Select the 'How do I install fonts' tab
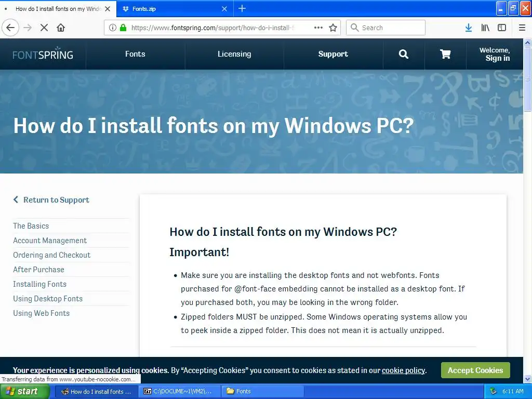 [58, 9]
